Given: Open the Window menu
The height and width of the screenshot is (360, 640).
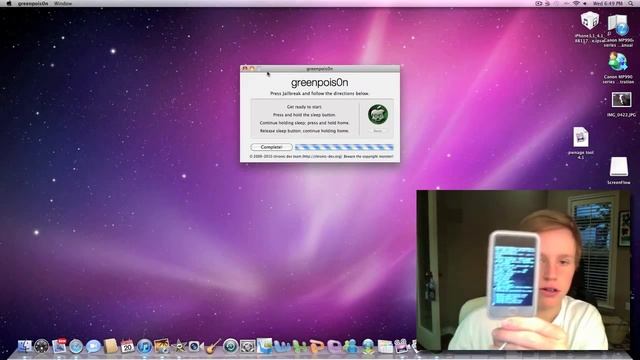Looking at the screenshot, I should click(x=63, y=3).
